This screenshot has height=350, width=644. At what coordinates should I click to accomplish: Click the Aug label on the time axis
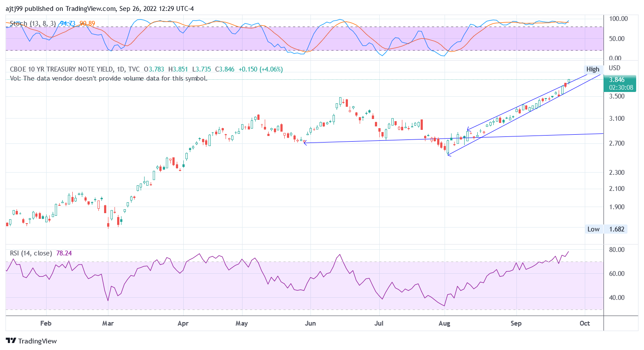[x=445, y=323]
